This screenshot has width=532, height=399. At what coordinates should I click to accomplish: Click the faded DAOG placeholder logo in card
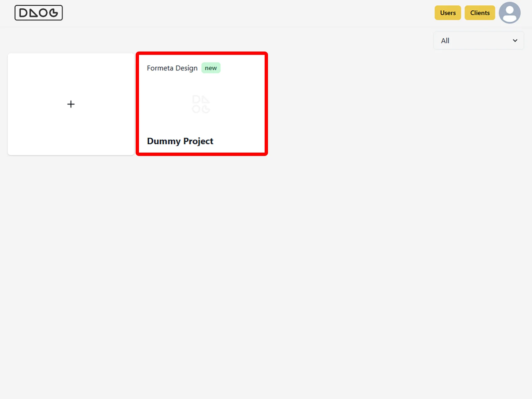pos(201,104)
